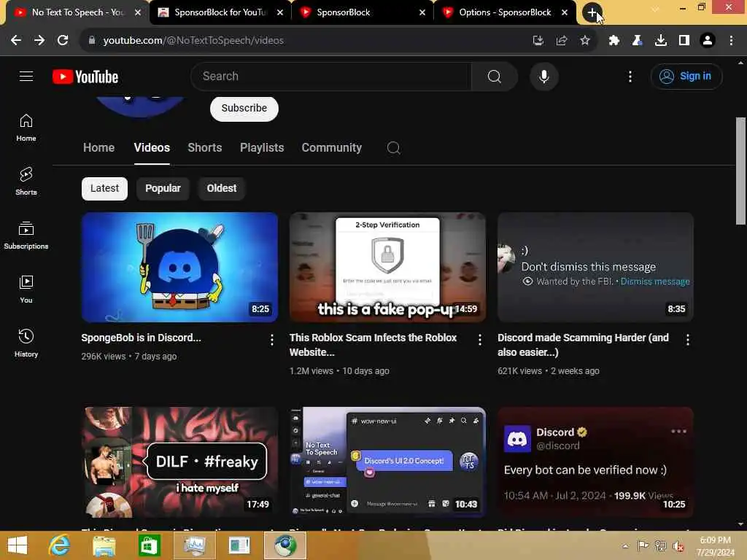
Task: Open new tab with plus button
Action: pos(592,12)
